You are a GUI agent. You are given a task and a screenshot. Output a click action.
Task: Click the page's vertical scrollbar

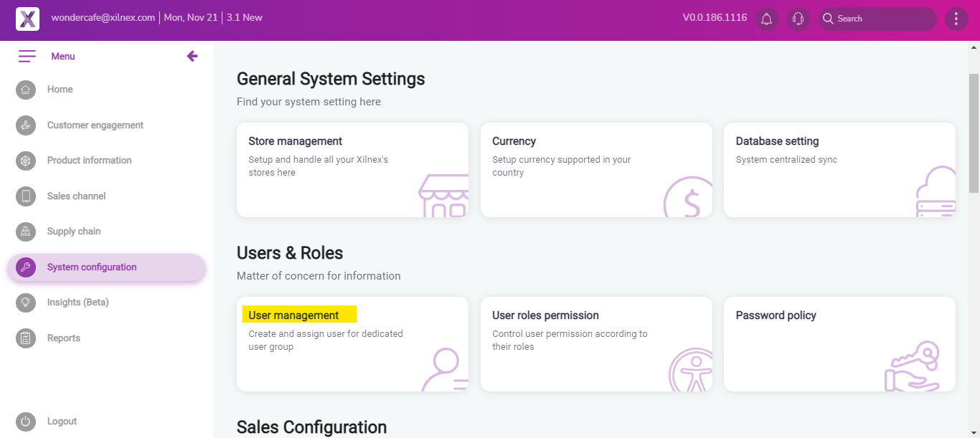click(974, 133)
